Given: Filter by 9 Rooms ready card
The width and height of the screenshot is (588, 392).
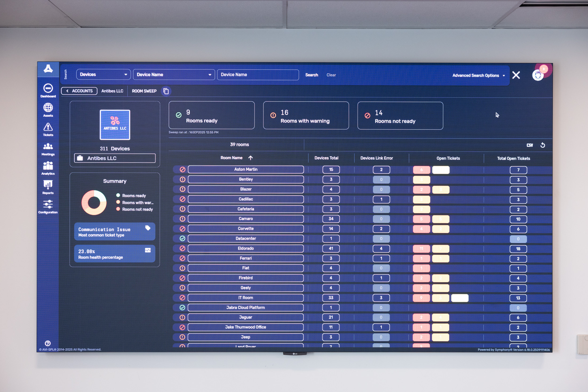Looking at the screenshot, I should tap(212, 115).
